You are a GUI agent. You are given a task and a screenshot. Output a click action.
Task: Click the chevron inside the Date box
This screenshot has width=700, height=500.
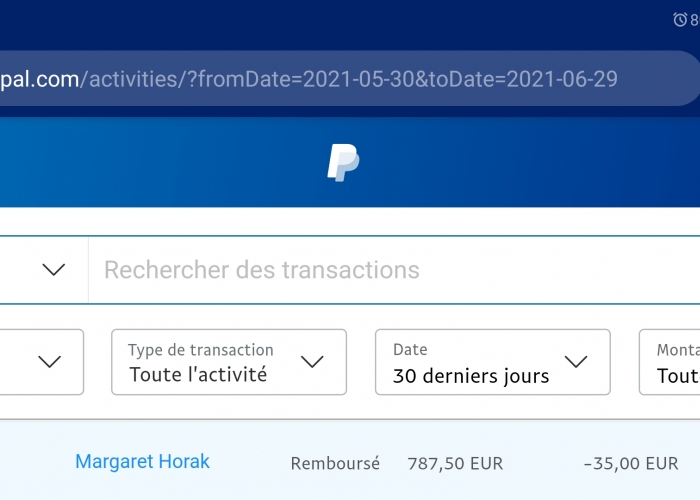pyautogui.click(x=576, y=362)
